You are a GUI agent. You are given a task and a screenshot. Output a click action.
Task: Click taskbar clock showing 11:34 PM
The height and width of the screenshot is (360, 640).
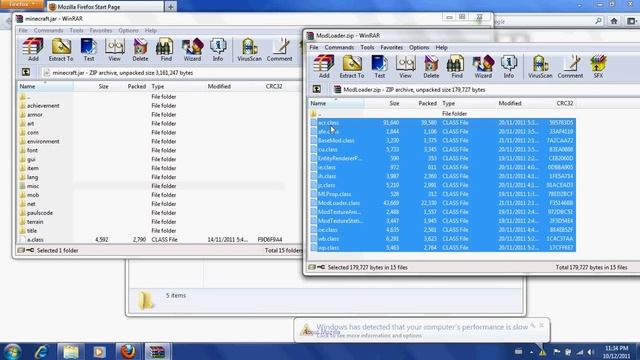pos(617,352)
